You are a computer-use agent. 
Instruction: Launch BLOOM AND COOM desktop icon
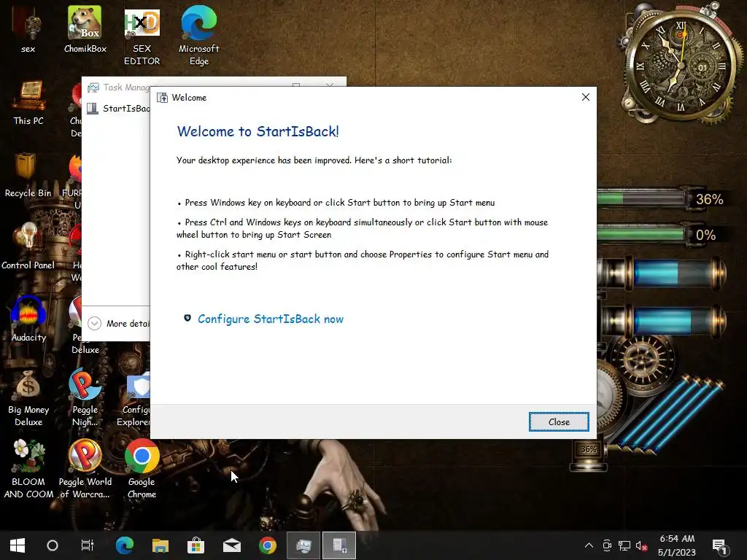28,470
